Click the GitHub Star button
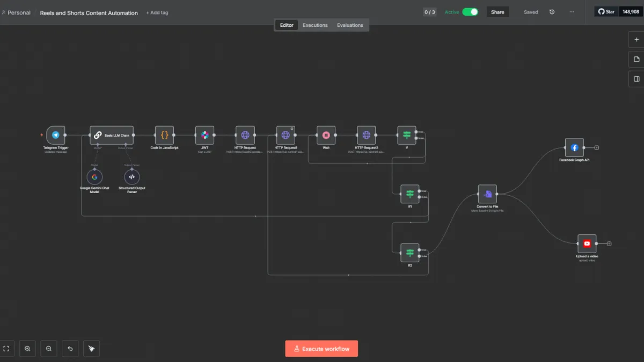Image resolution: width=644 pixels, height=362 pixels. pos(606,12)
